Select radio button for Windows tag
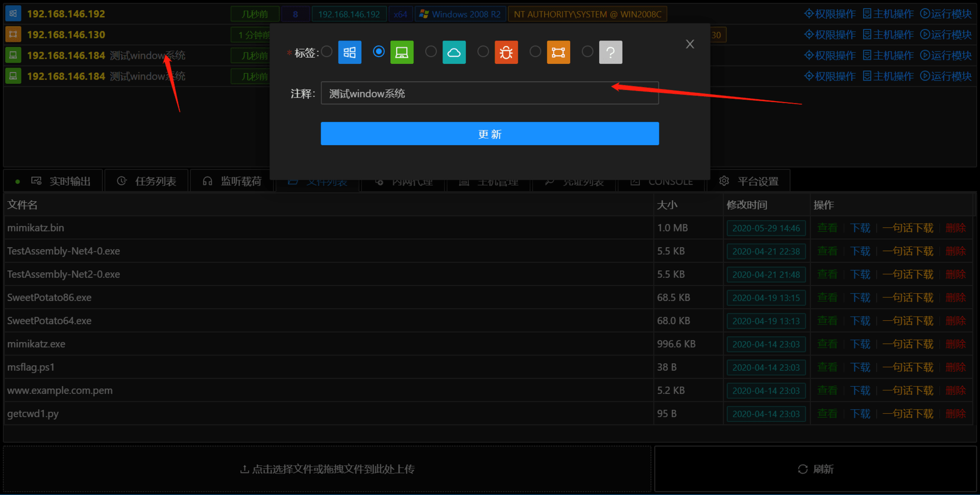This screenshot has width=980, height=495. (327, 51)
